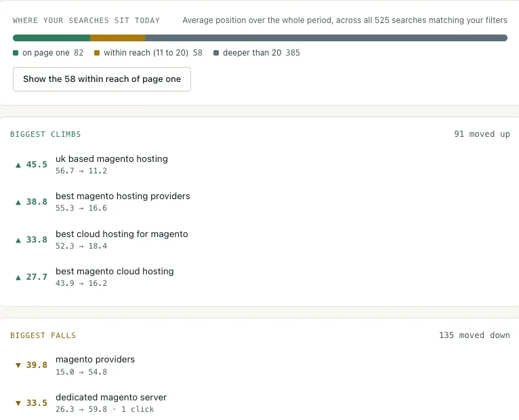This screenshot has height=420, width=519.
Task: Click the 38.8 climb value
Action: (x=37, y=202)
